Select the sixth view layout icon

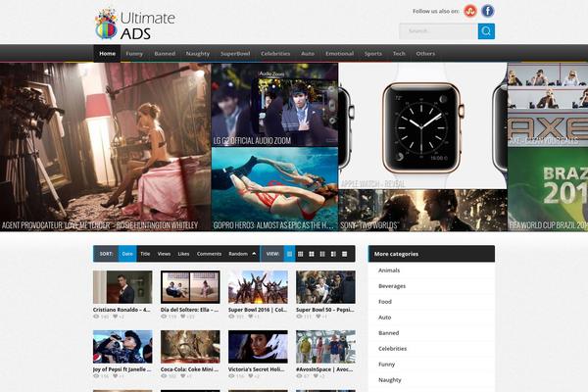[344, 254]
